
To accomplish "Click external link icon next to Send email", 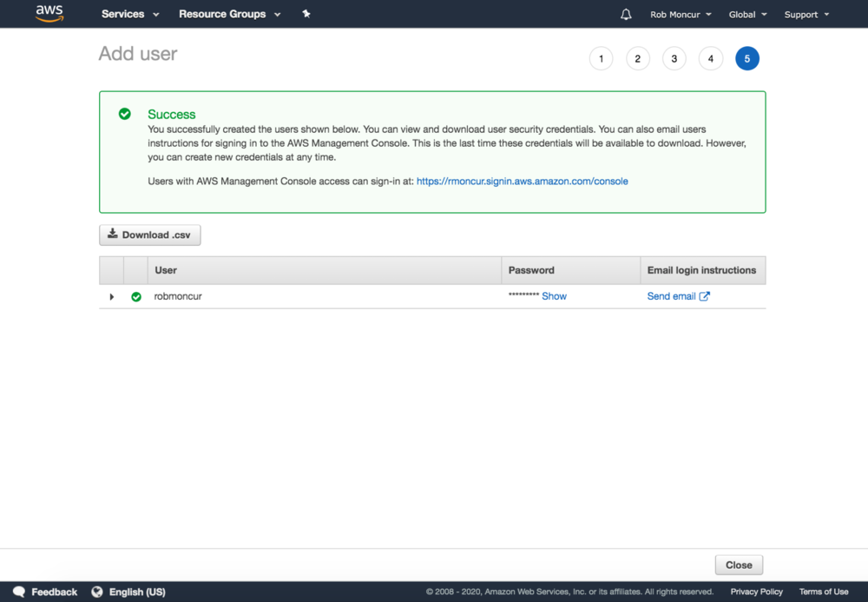I will pos(705,296).
